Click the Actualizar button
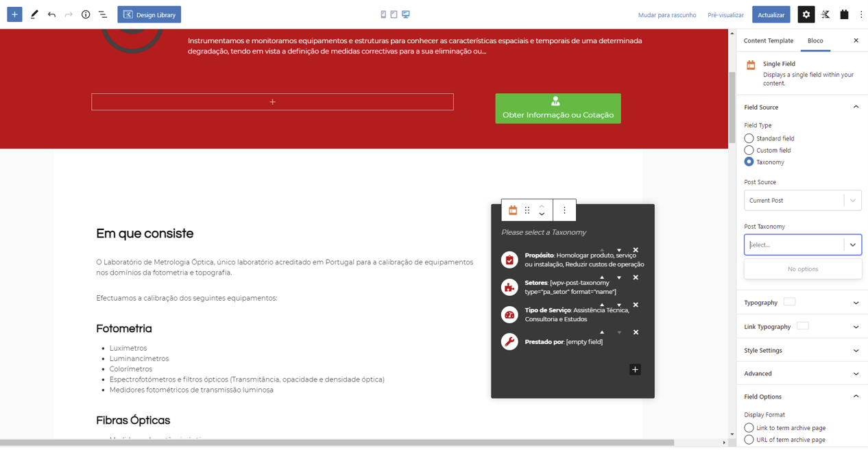Image resolution: width=868 pixels, height=450 pixels. click(x=771, y=14)
